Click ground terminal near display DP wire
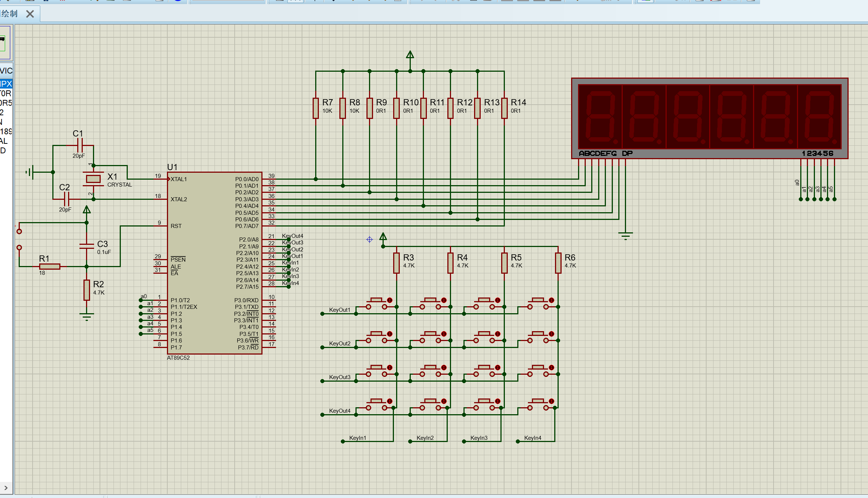 click(626, 236)
